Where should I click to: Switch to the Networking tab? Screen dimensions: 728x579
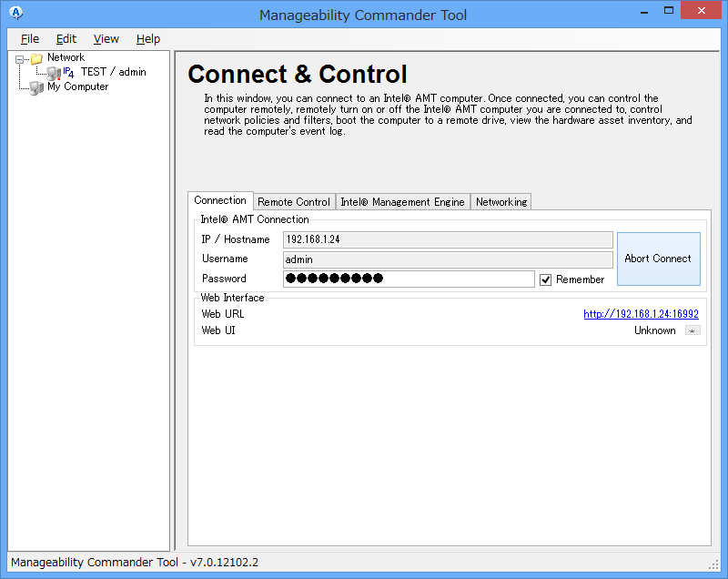501,202
